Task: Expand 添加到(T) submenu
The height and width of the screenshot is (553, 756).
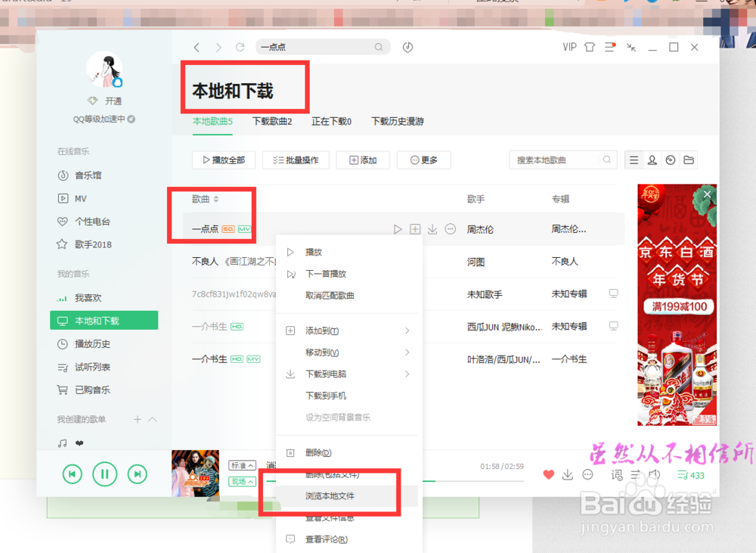Action: point(347,331)
